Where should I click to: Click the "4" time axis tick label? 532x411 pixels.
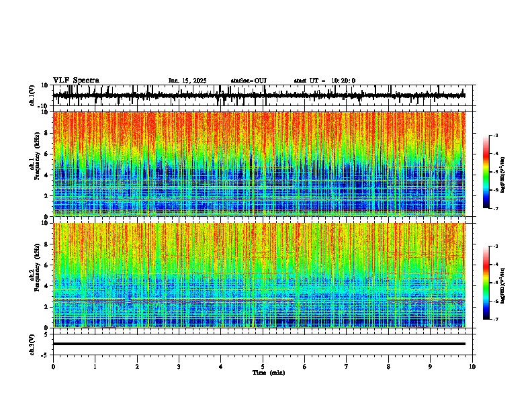pos(220,367)
